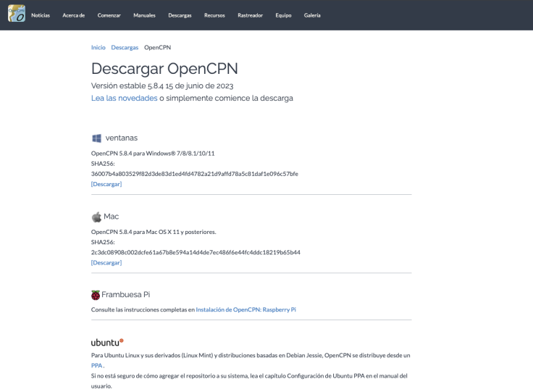533x392 pixels.
Task: Open the Noticias menu item
Action: coord(41,15)
